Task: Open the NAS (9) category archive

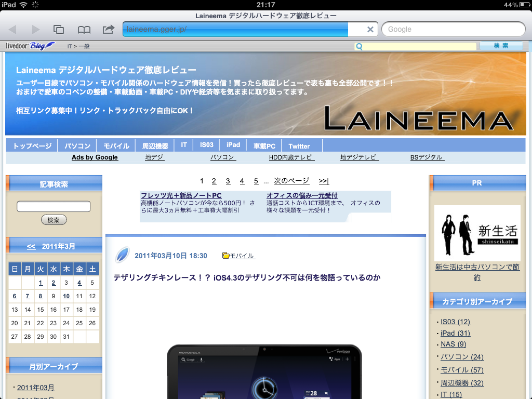Action: (453, 344)
